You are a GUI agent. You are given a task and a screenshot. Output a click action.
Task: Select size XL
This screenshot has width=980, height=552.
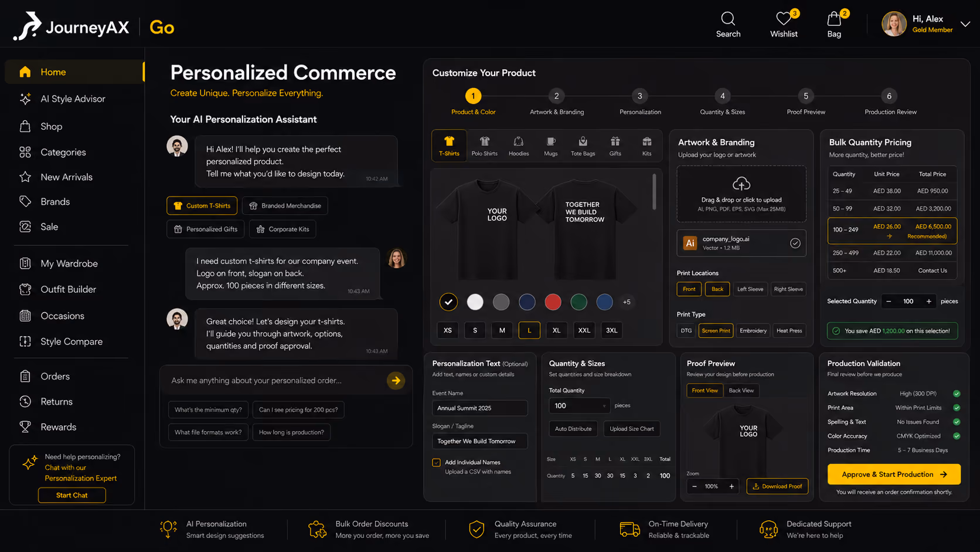pyautogui.click(x=557, y=330)
